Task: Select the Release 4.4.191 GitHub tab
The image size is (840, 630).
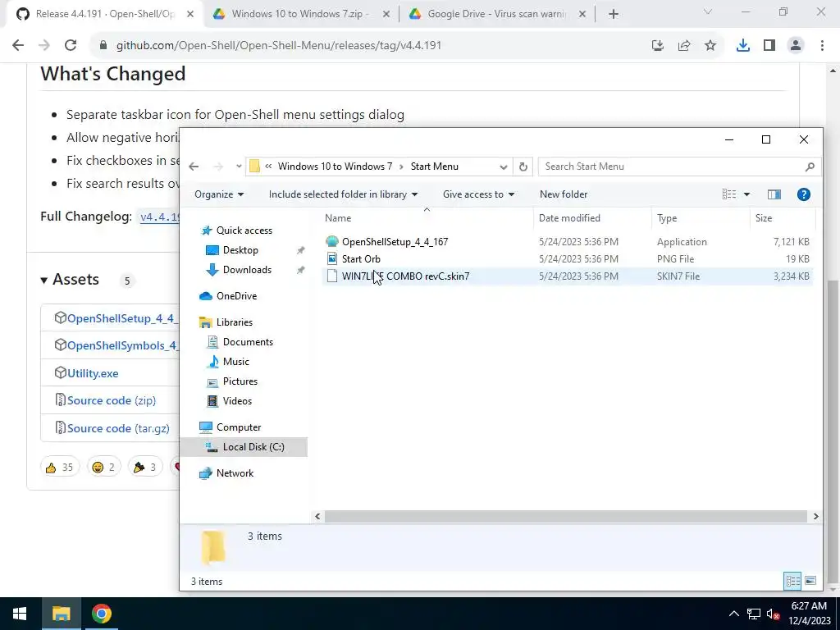Action: (x=104, y=15)
